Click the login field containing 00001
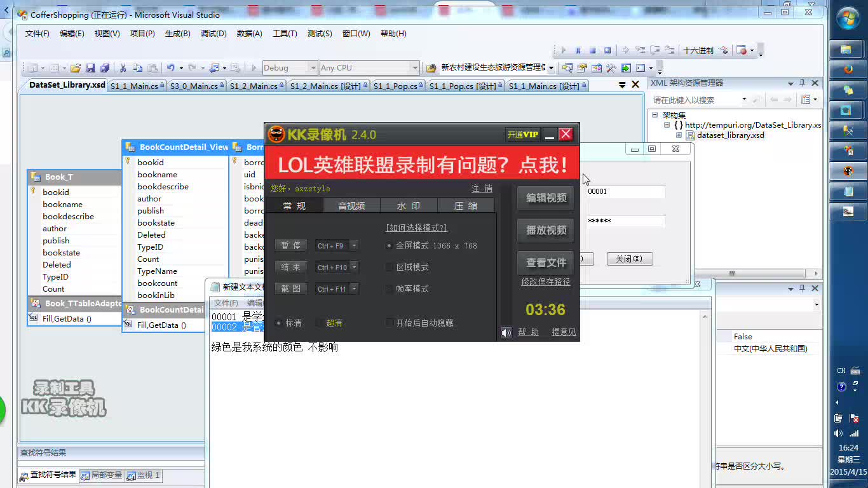 [x=626, y=191]
